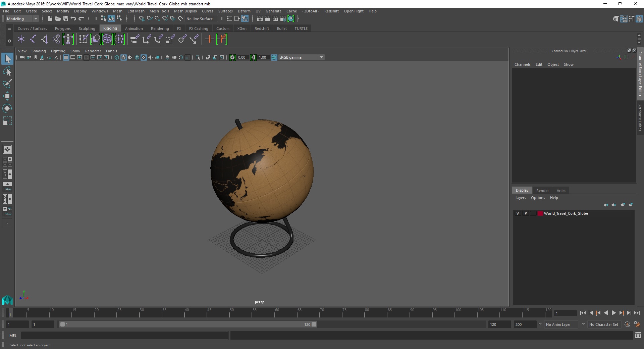Step forward to the next key
The width and height of the screenshot is (644, 349).
(x=621, y=313)
